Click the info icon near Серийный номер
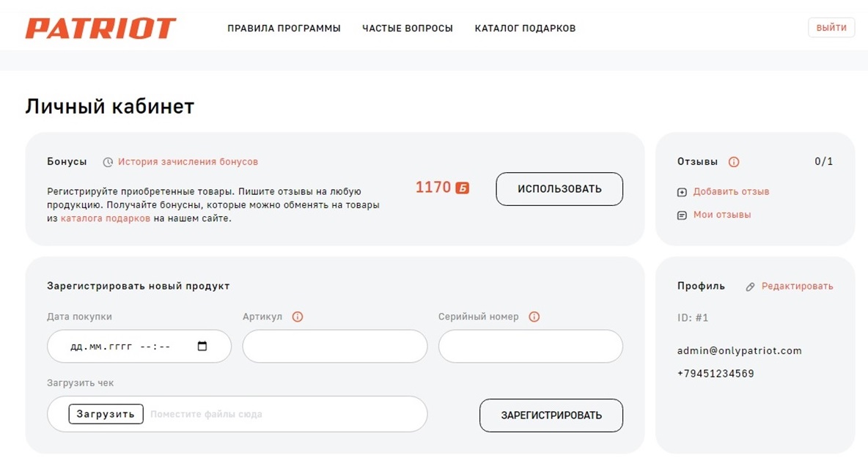 coord(534,317)
